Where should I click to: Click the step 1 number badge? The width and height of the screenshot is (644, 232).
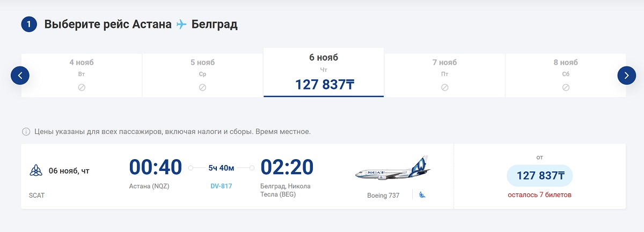tap(29, 25)
